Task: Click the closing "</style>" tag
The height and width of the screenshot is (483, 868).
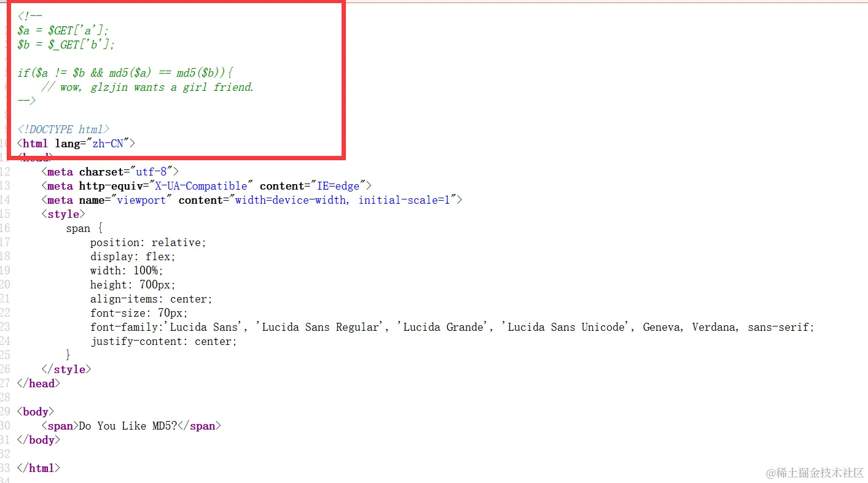Action: click(66, 369)
